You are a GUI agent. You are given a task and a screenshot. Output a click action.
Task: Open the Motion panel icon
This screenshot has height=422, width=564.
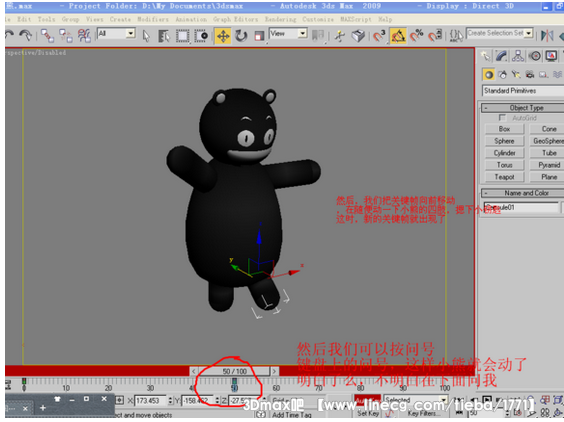535,56
